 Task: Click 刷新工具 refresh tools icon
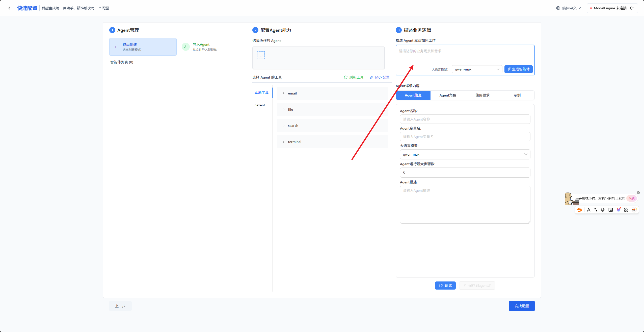pyautogui.click(x=346, y=77)
